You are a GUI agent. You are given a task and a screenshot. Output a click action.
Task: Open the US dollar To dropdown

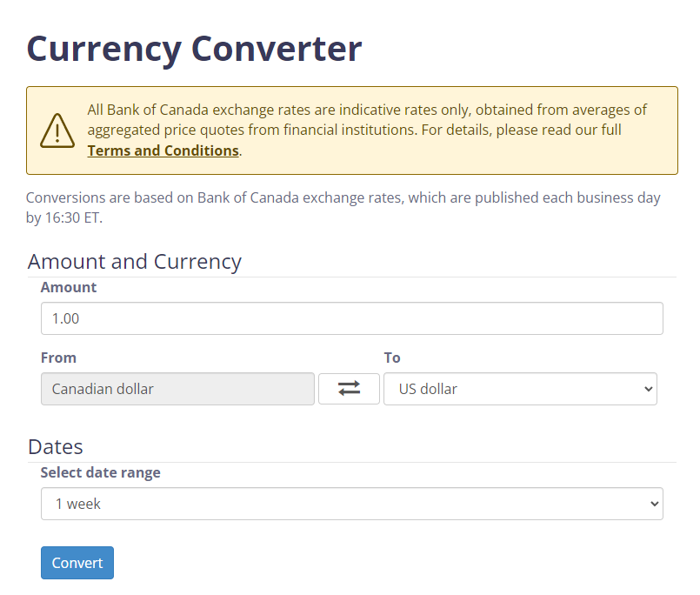[x=519, y=389]
